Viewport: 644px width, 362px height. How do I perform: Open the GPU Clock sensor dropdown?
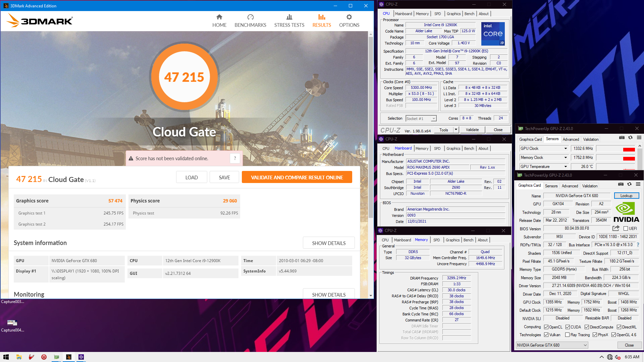[566, 148]
